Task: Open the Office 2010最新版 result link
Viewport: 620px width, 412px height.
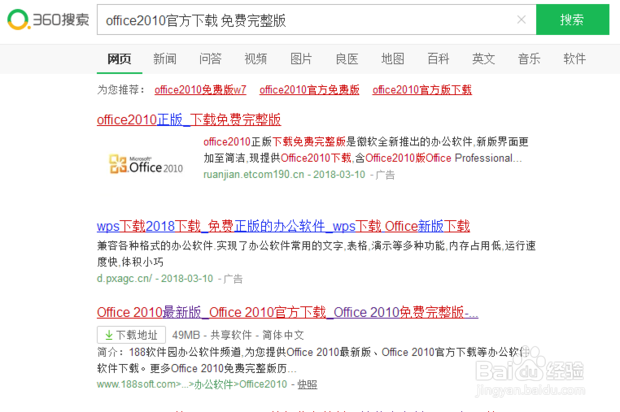Action: (287, 312)
